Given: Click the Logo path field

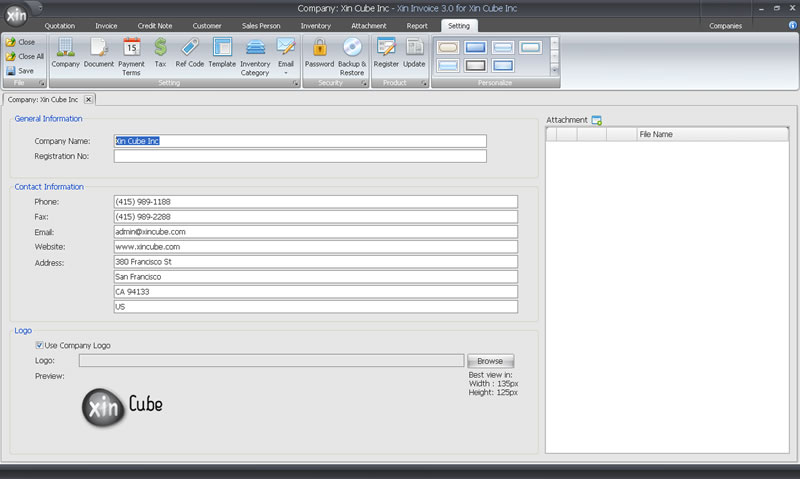Looking at the screenshot, I should (x=271, y=361).
